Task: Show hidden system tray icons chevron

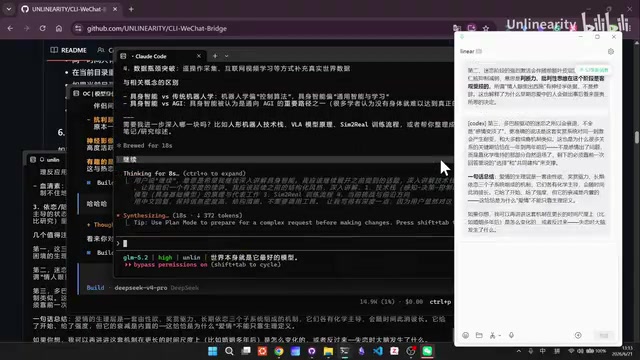Action: 519,351
